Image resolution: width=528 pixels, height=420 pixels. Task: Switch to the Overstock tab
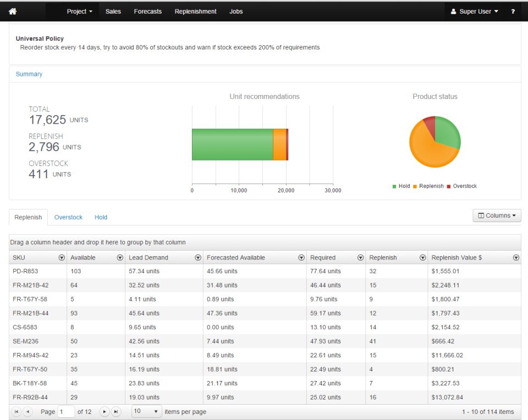coord(68,218)
